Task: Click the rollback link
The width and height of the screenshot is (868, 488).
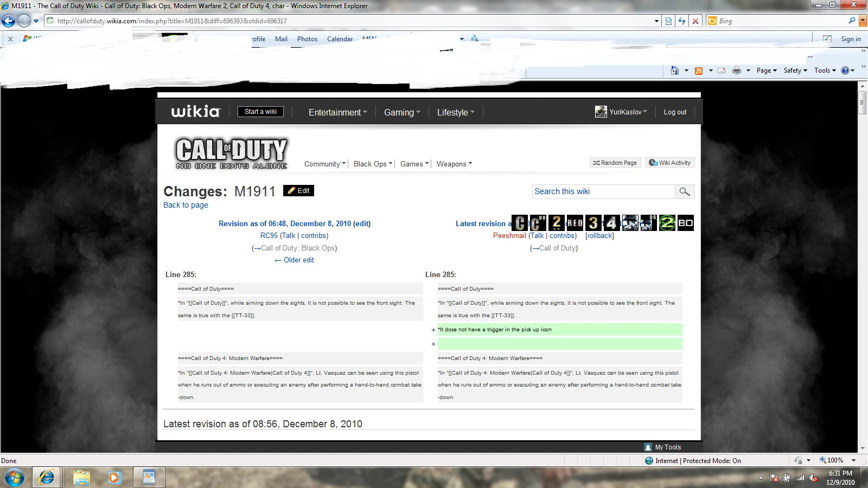Action: pyautogui.click(x=599, y=236)
